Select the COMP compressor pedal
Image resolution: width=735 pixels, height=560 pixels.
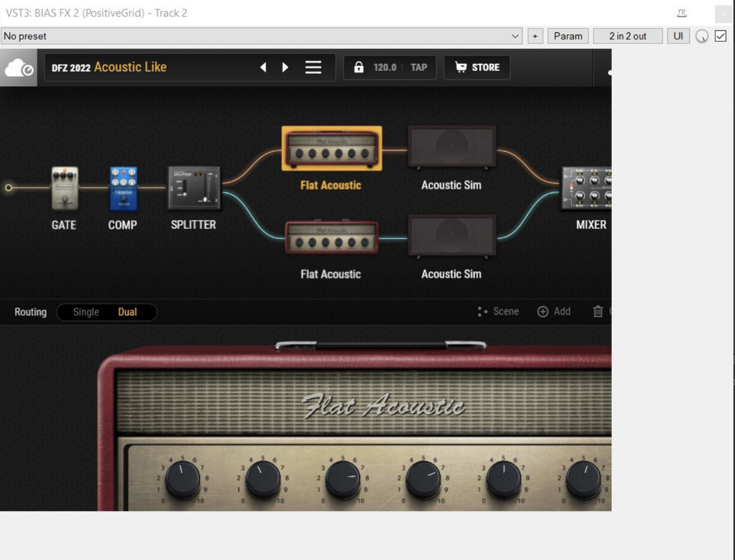tap(122, 187)
